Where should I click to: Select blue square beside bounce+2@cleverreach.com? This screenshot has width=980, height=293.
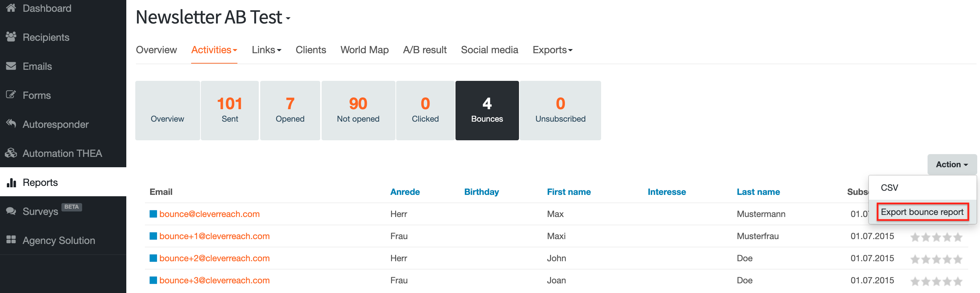click(153, 258)
